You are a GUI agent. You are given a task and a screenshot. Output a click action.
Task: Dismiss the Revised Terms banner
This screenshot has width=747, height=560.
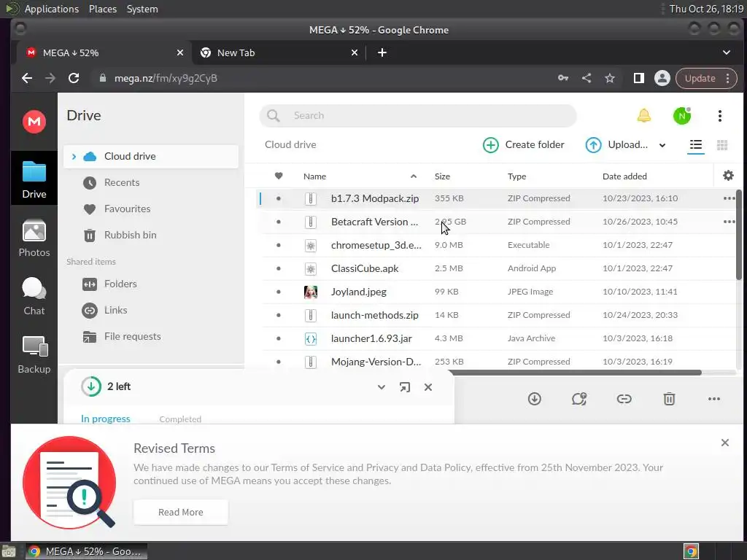(724, 443)
